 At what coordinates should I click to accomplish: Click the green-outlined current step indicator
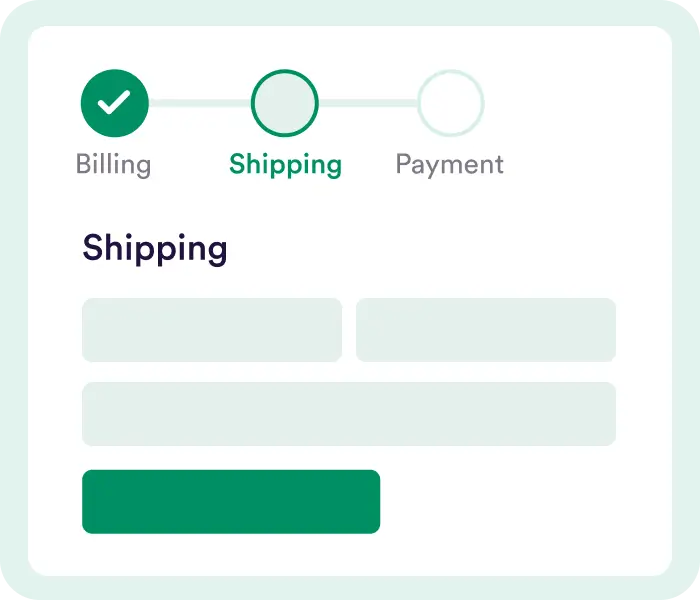285,102
